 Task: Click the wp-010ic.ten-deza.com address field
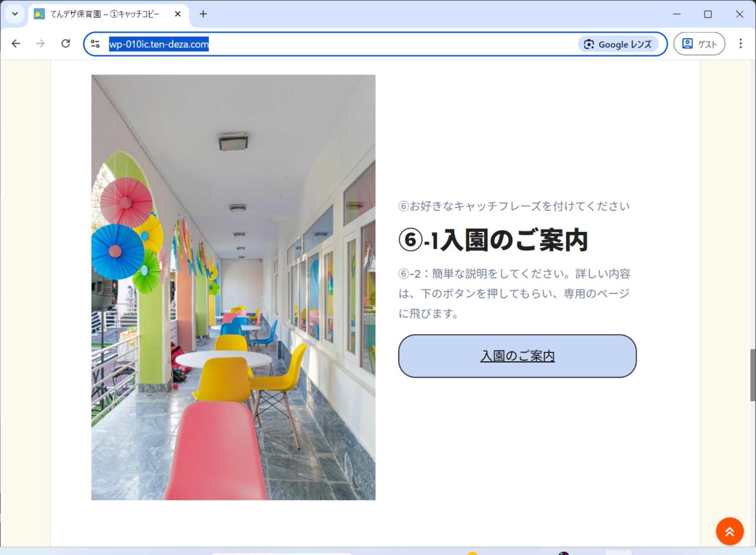coord(339,44)
